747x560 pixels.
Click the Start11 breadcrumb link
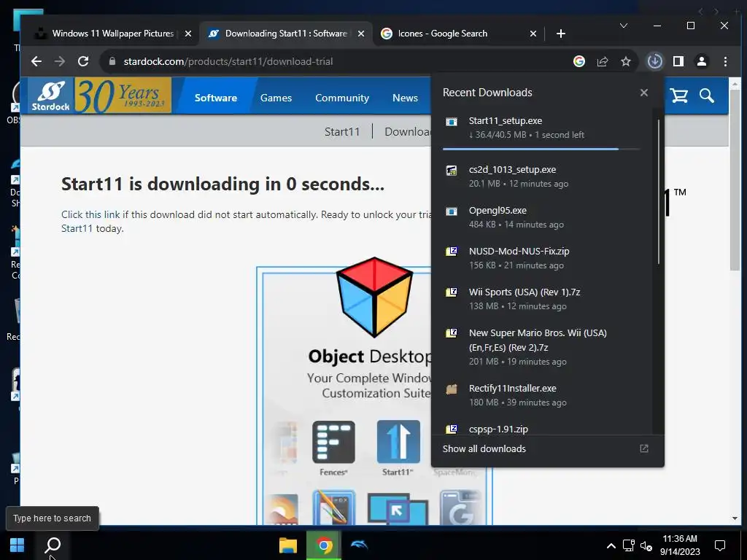tap(342, 131)
